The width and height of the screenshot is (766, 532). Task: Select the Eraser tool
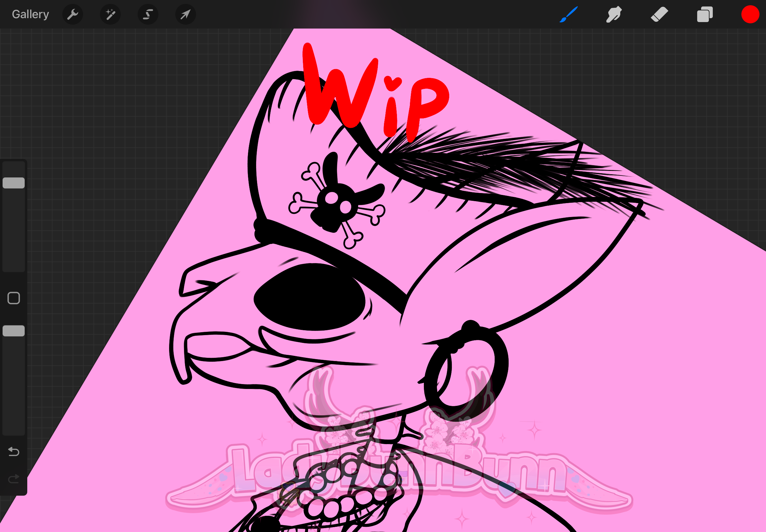(659, 14)
